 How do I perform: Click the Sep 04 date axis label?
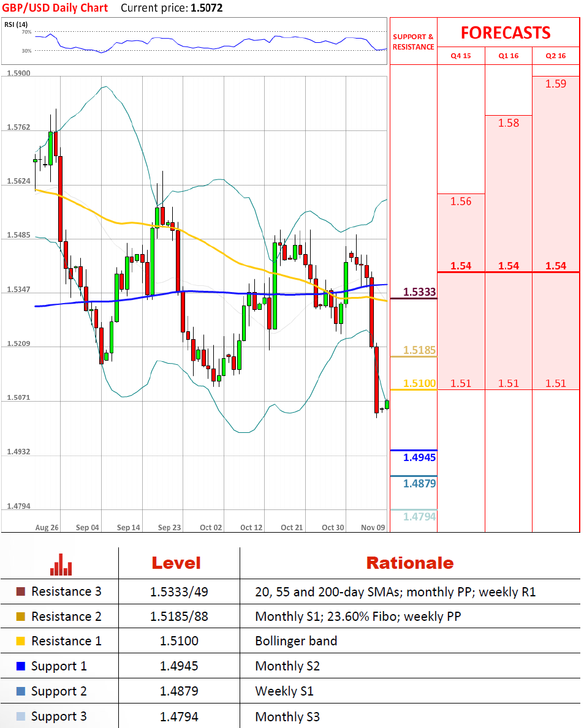coord(88,527)
